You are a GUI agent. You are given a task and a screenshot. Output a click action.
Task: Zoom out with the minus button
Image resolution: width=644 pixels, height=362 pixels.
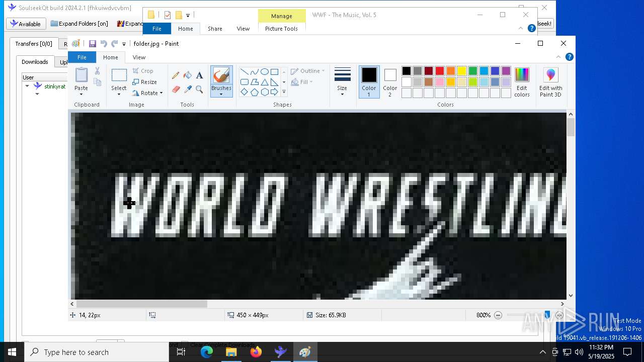[498, 315]
